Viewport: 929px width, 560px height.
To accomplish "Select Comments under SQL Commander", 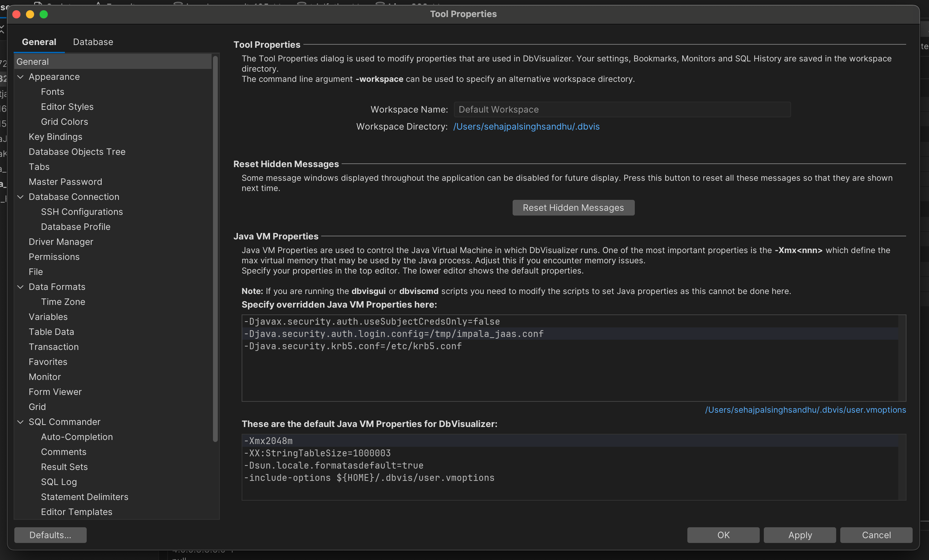I will pos(64,452).
